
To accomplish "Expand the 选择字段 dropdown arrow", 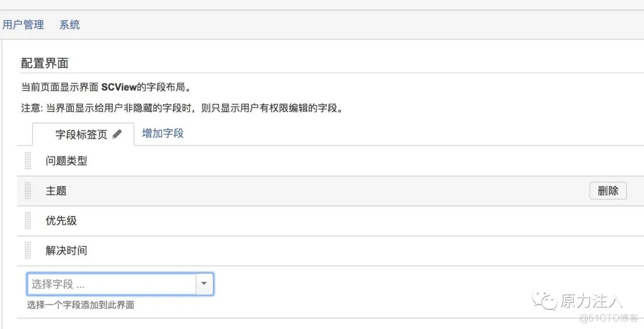I will (204, 284).
